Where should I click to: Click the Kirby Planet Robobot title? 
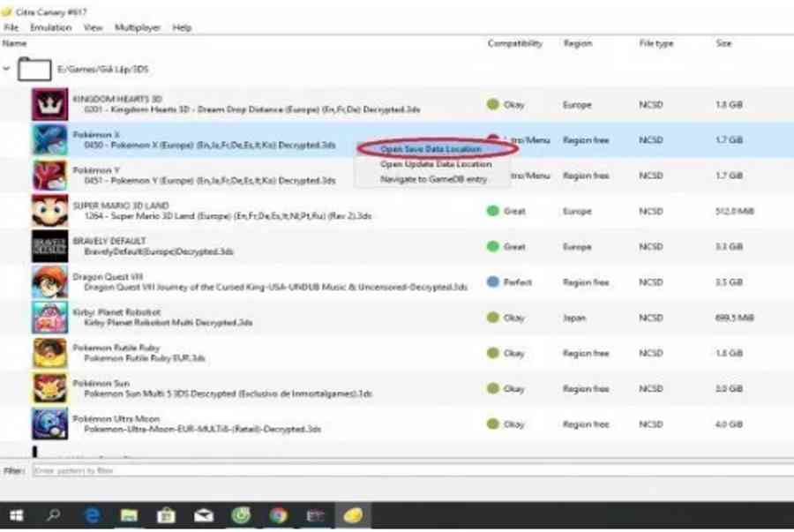coord(116,312)
